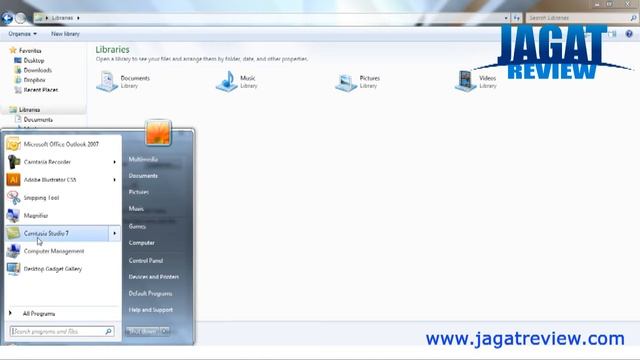Open Control Panel from Start menu
This screenshot has height=360, width=640.
point(146,260)
